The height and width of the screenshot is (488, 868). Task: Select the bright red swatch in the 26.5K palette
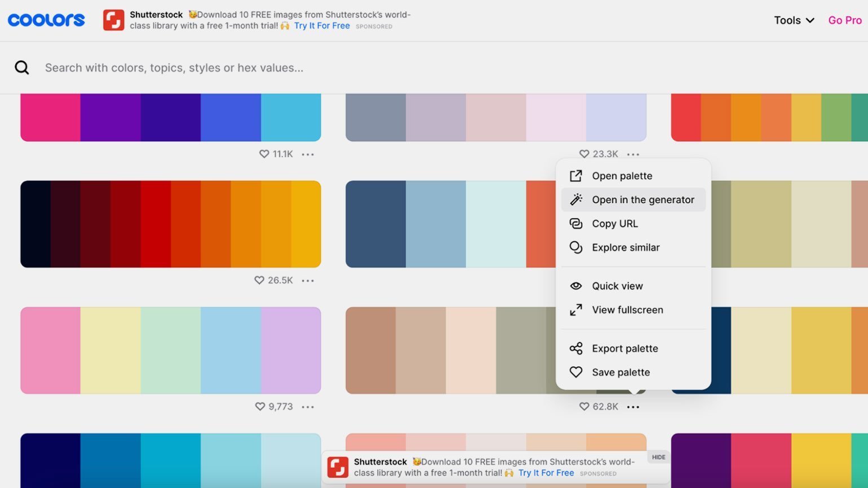tap(156, 224)
